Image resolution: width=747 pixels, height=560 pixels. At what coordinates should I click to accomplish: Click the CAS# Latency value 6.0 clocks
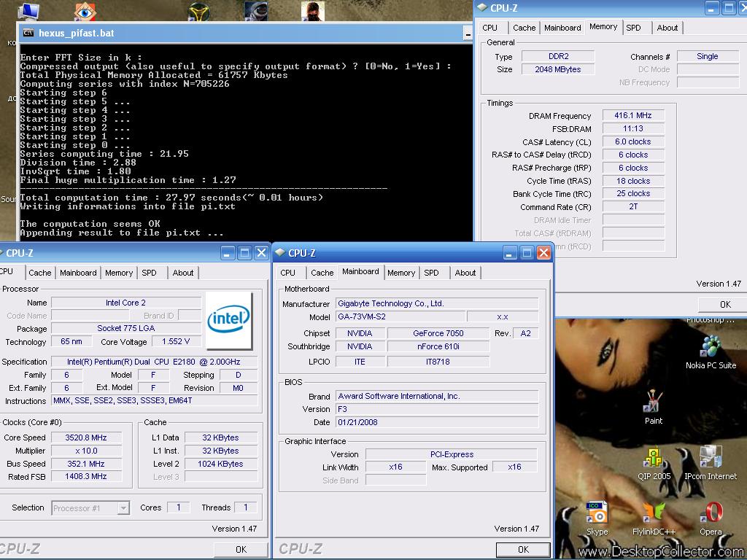(x=632, y=141)
